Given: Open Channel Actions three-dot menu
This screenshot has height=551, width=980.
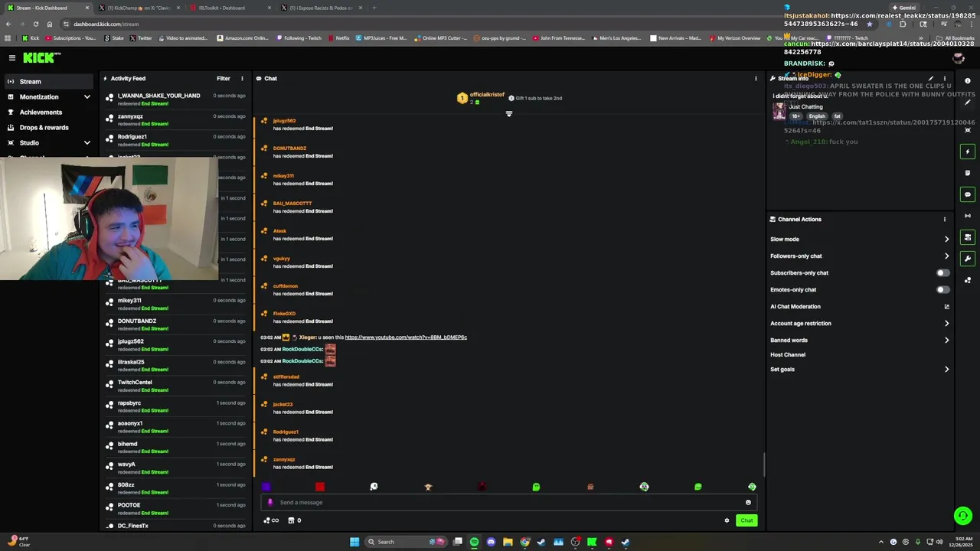Looking at the screenshot, I should click(945, 219).
